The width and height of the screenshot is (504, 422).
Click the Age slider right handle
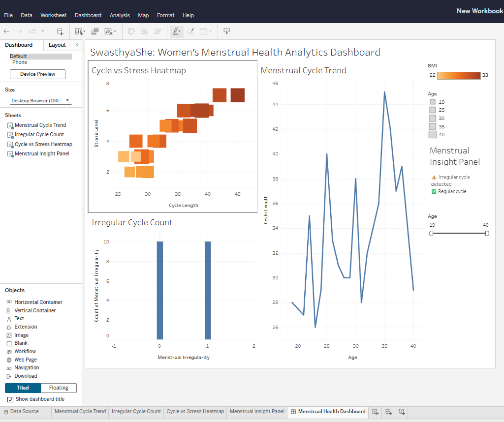pos(487,234)
